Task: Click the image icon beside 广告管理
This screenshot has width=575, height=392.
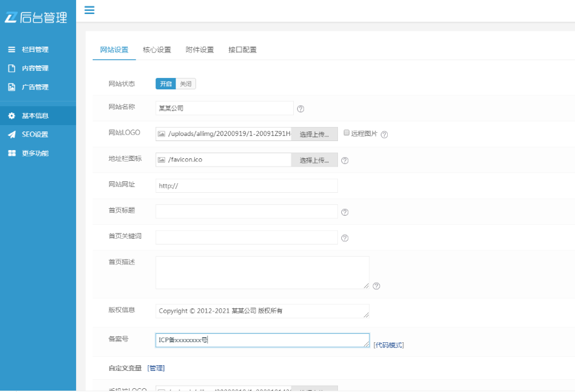Action: coord(11,87)
